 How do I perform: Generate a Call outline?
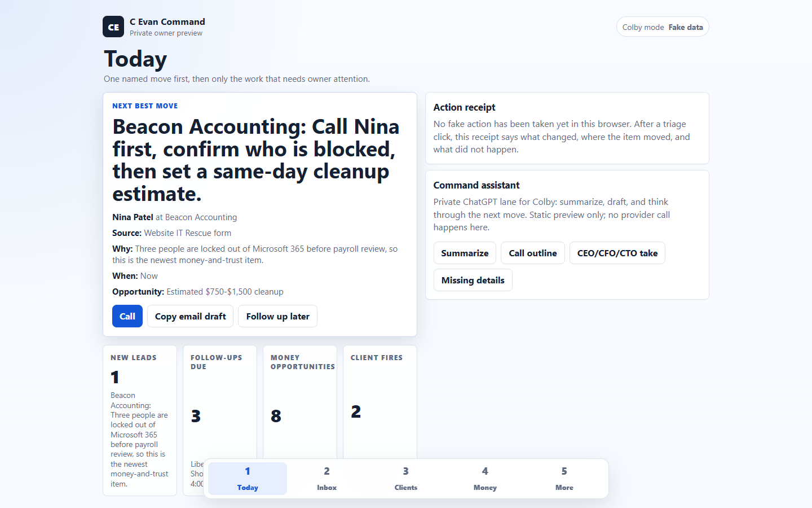[x=533, y=253]
